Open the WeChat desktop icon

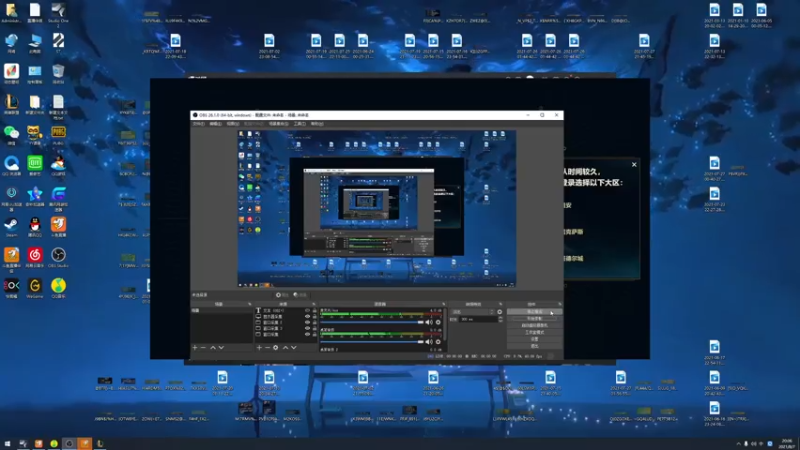click(11, 135)
